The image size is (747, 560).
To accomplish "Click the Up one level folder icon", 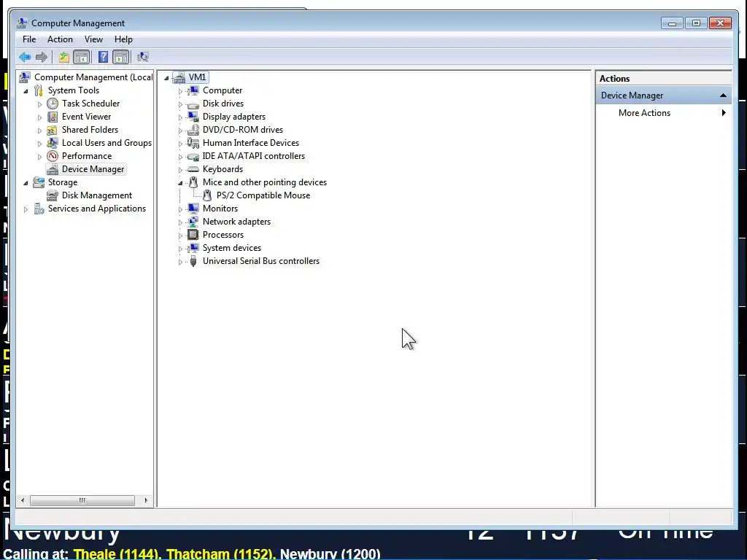I will pyautogui.click(x=64, y=58).
